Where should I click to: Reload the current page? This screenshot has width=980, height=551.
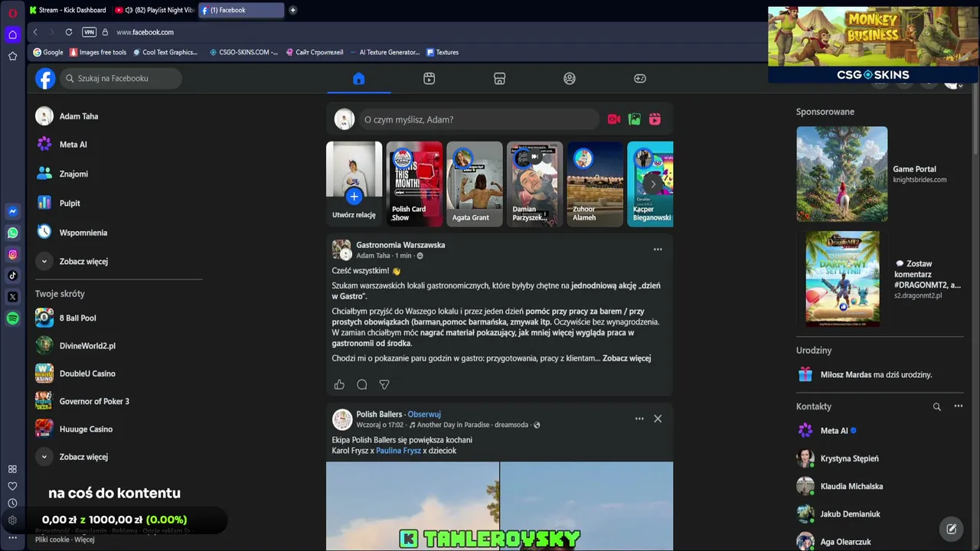click(69, 32)
